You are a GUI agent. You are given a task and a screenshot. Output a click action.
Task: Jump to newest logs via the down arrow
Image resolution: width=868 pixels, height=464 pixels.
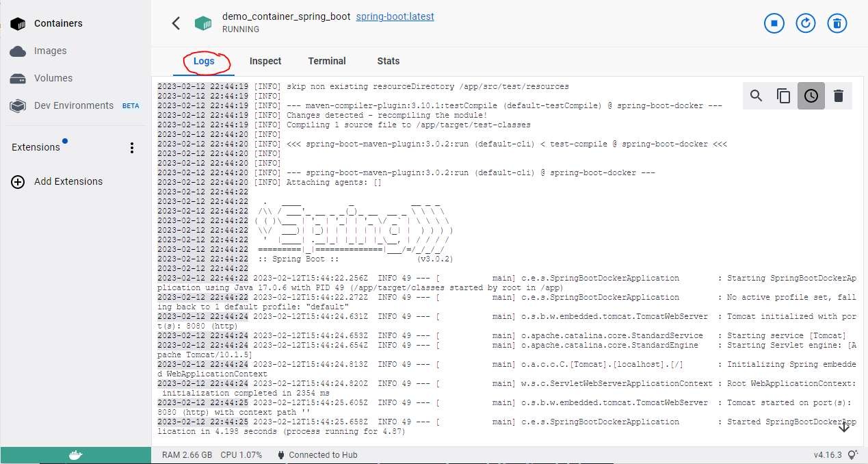pyautogui.click(x=843, y=426)
